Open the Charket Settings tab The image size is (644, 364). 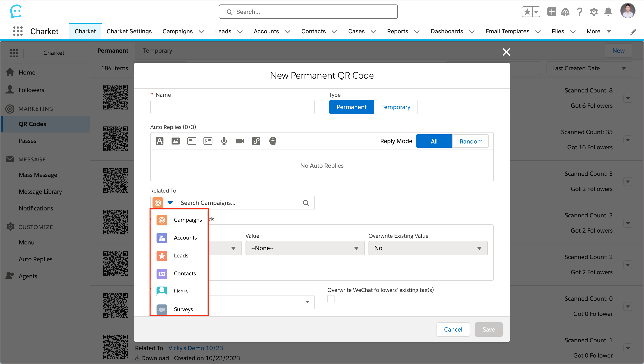129,32
